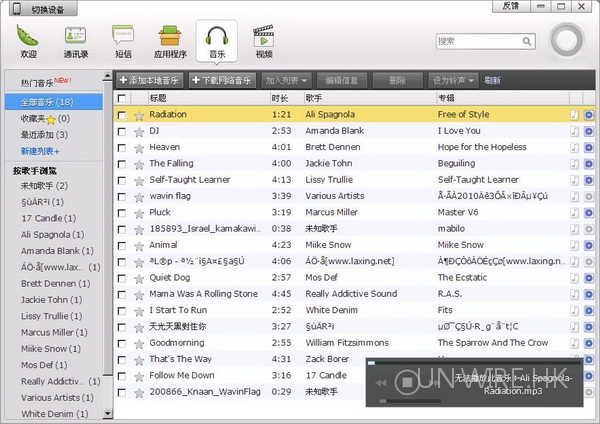
Task: Open the 加入列表 add-to-list dropdown
Action: pyautogui.click(x=287, y=80)
